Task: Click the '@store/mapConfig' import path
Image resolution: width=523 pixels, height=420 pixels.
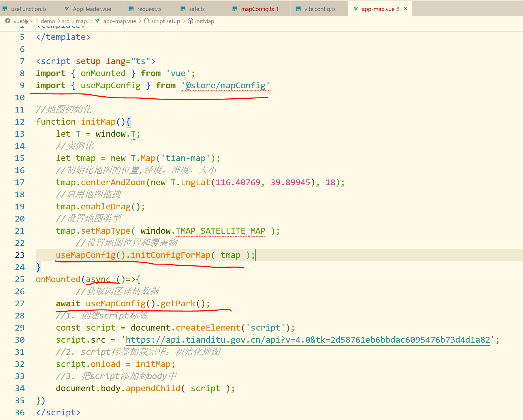Action: click(225, 85)
